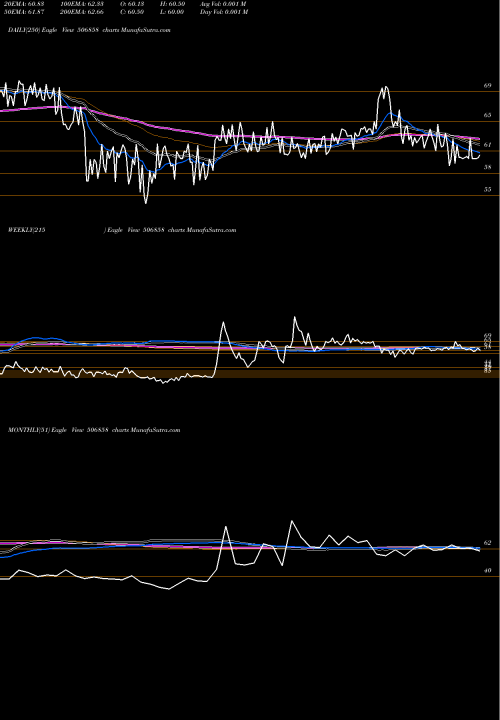Click the 58 price axis label on daily chart
Viewport: 500px width, 720px height.
click(488, 167)
